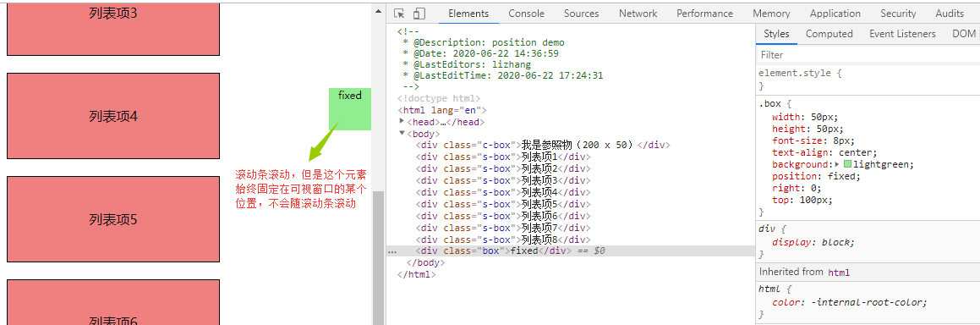
Task: Select the 列表项3 div node
Action: pyautogui.click(x=502, y=180)
